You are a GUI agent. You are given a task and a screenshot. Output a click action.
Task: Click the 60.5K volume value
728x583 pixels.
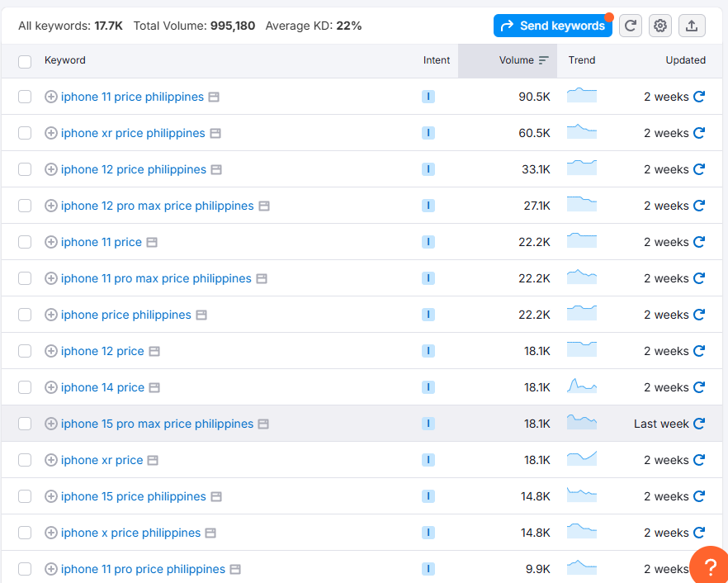click(534, 133)
